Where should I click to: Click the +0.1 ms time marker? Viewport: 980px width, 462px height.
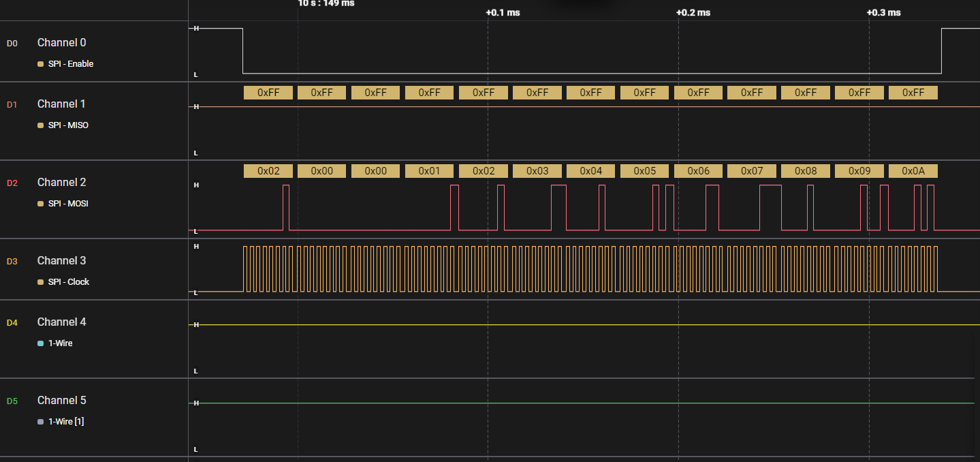503,12
